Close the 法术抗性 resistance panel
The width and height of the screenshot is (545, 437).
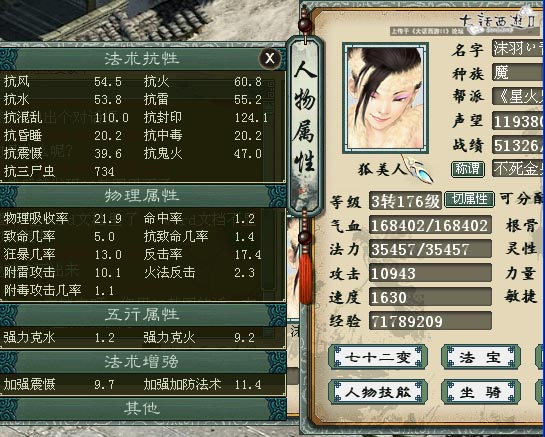point(270,58)
